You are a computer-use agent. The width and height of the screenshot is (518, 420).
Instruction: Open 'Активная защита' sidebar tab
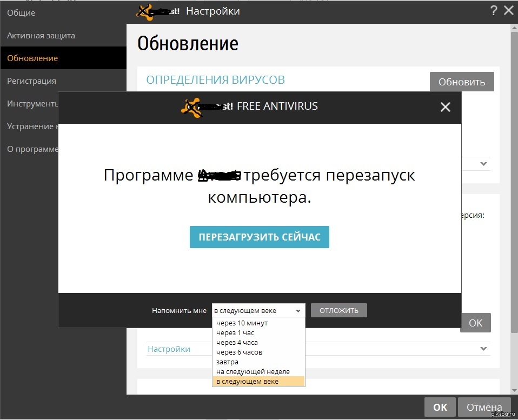click(41, 36)
